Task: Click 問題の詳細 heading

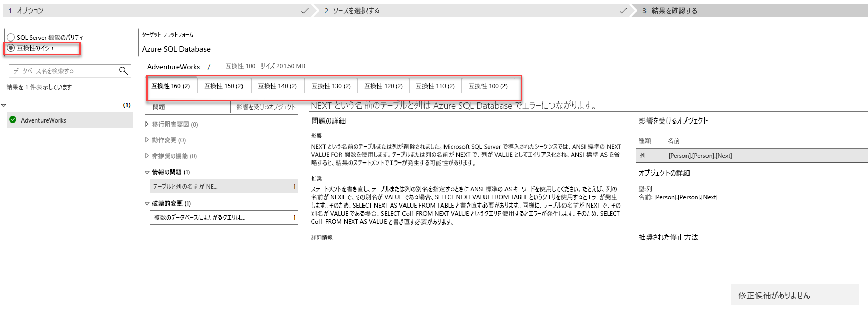Action: click(x=329, y=121)
